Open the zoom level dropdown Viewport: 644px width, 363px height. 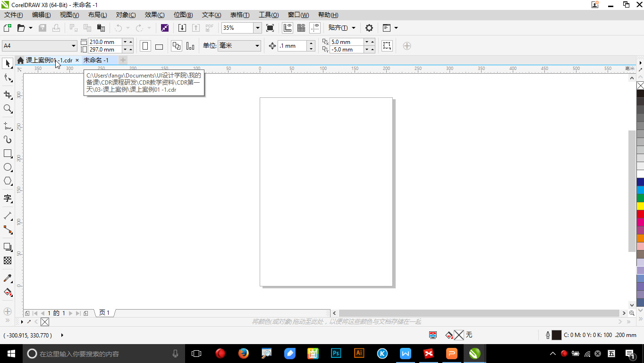tap(257, 28)
